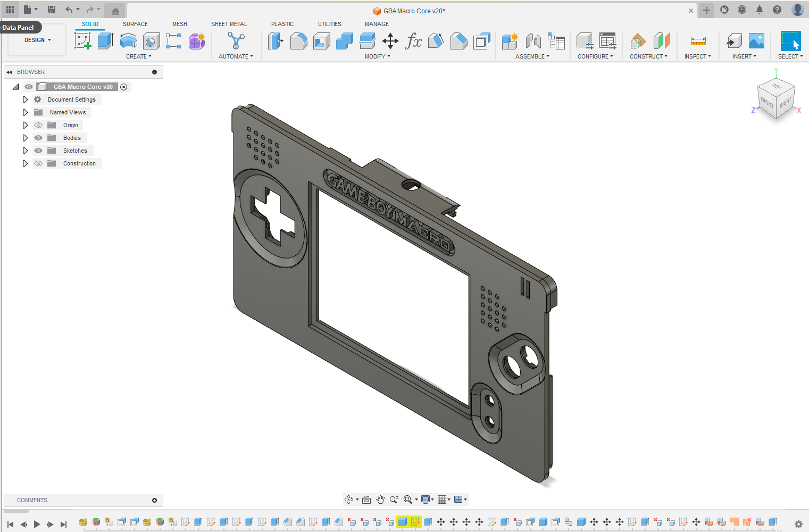Activate the GBA Macro Core v20 component radio
The height and width of the screenshot is (532, 809).
[x=124, y=87]
